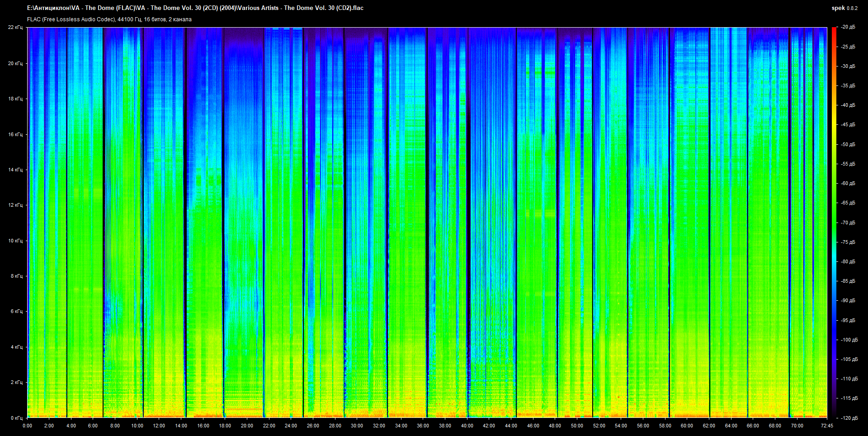Click the 0 кГц frequency axis label
Image resolution: width=868 pixels, height=436 pixels.
[x=17, y=418]
